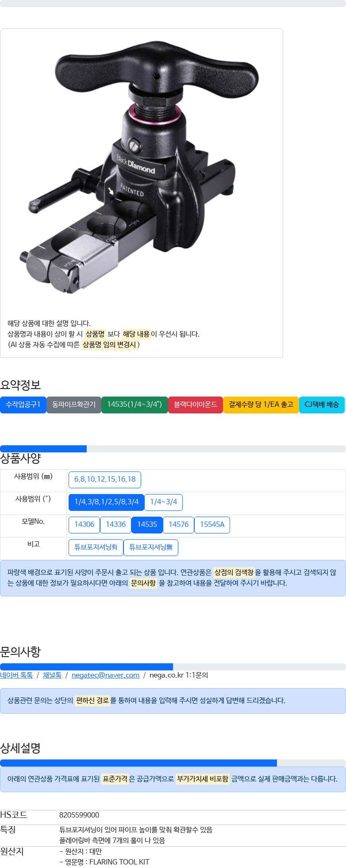Select the 1/4~3/4 range option

pos(164,502)
